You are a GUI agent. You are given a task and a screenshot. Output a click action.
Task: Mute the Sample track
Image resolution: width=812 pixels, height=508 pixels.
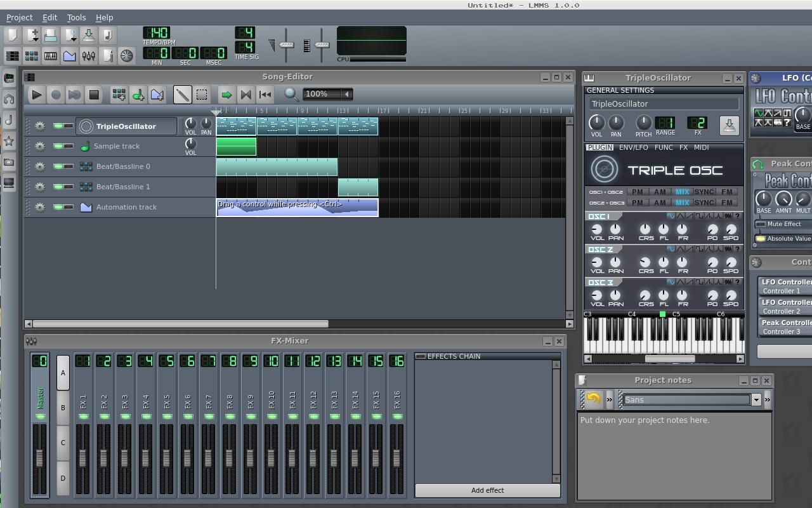pos(58,145)
